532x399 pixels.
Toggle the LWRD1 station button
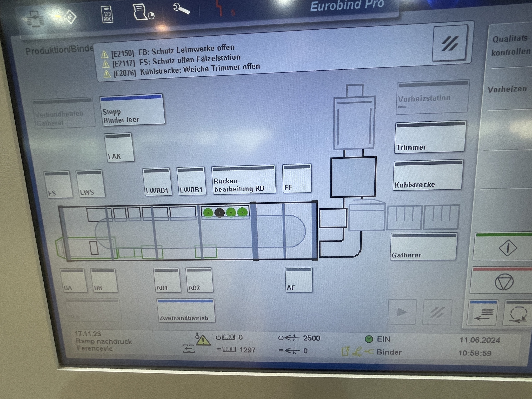157,182
